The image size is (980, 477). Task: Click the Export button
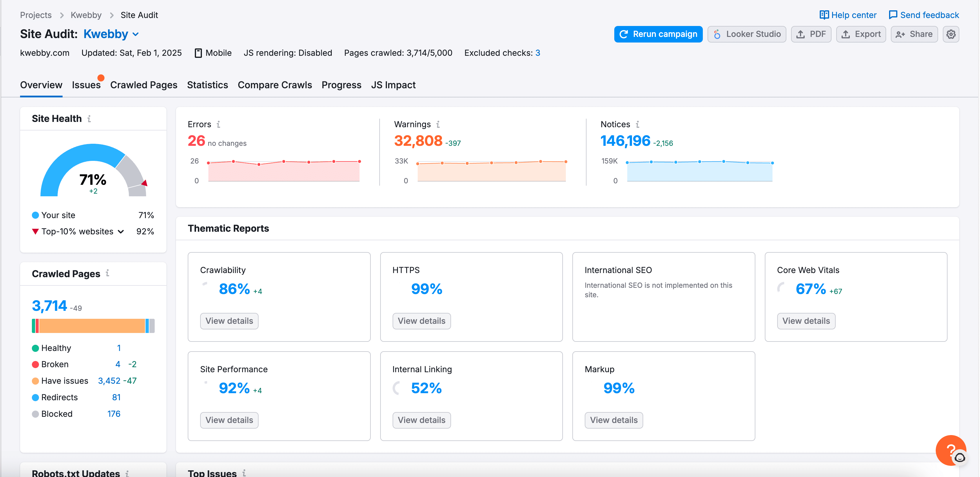[860, 34]
